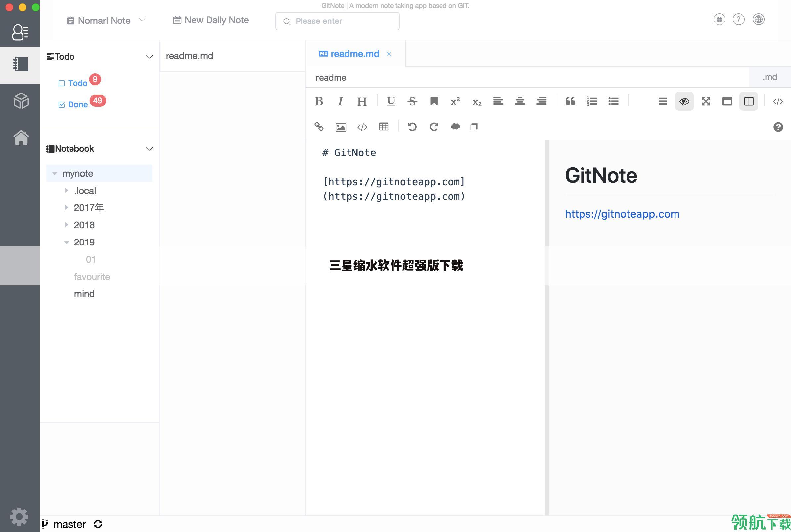The width and height of the screenshot is (791, 532).
Task: Apply strikethrough formatting
Action: tap(412, 101)
